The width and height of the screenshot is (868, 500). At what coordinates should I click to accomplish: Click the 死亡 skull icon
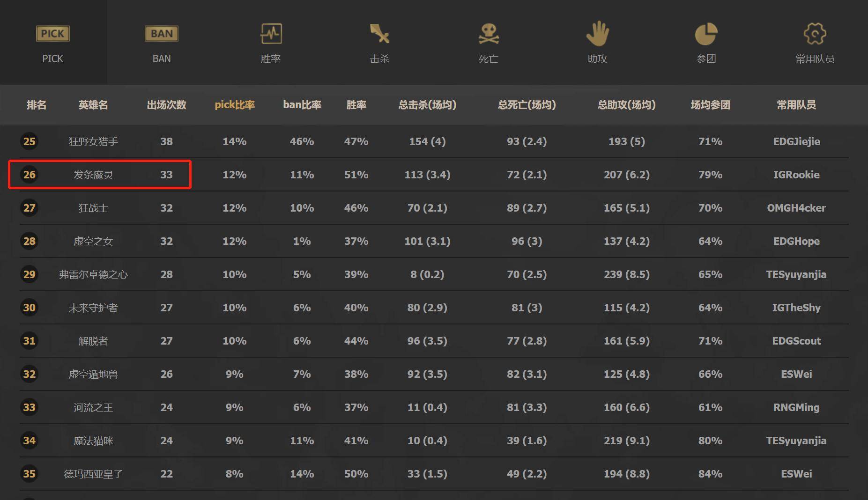coord(488,33)
